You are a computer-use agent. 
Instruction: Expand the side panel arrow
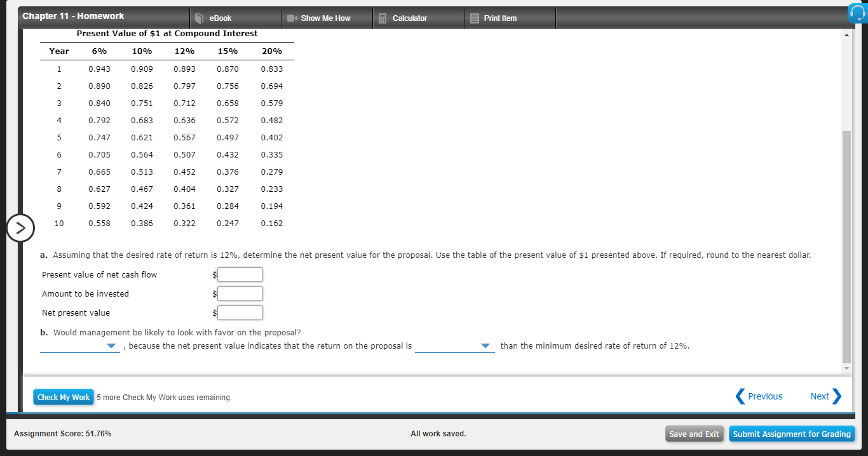pyautogui.click(x=21, y=227)
